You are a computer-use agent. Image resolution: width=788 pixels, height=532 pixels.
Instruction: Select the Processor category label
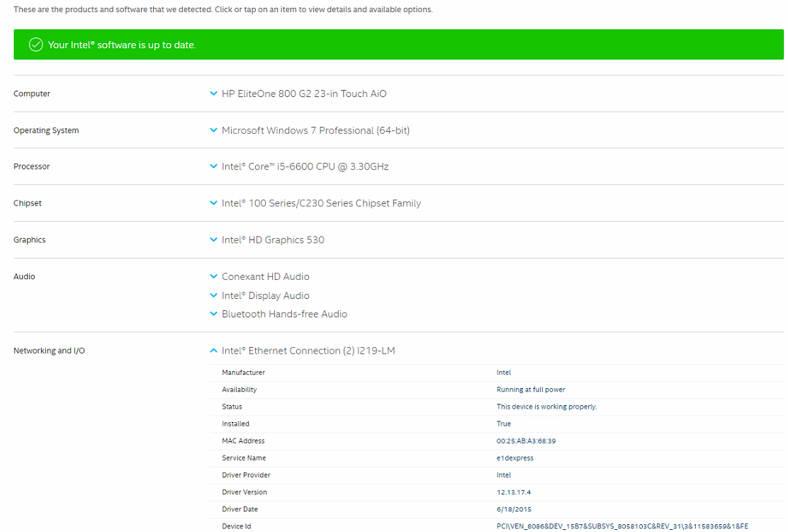point(32,166)
